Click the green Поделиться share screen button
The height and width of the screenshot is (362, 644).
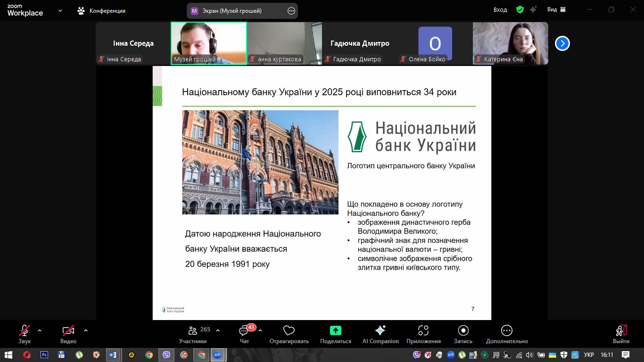(336, 334)
